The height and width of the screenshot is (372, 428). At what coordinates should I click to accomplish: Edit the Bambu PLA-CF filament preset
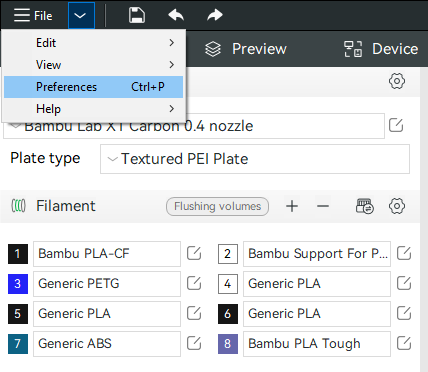(194, 254)
